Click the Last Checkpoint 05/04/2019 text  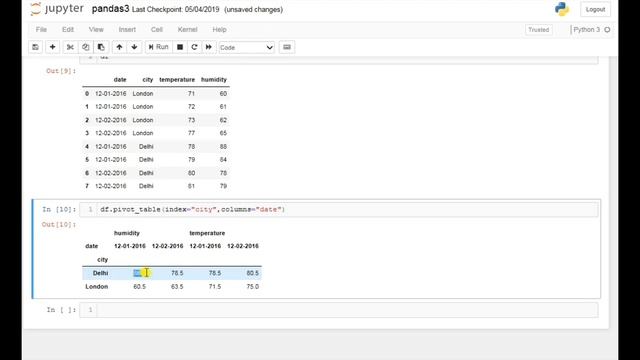tap(176, 9)
